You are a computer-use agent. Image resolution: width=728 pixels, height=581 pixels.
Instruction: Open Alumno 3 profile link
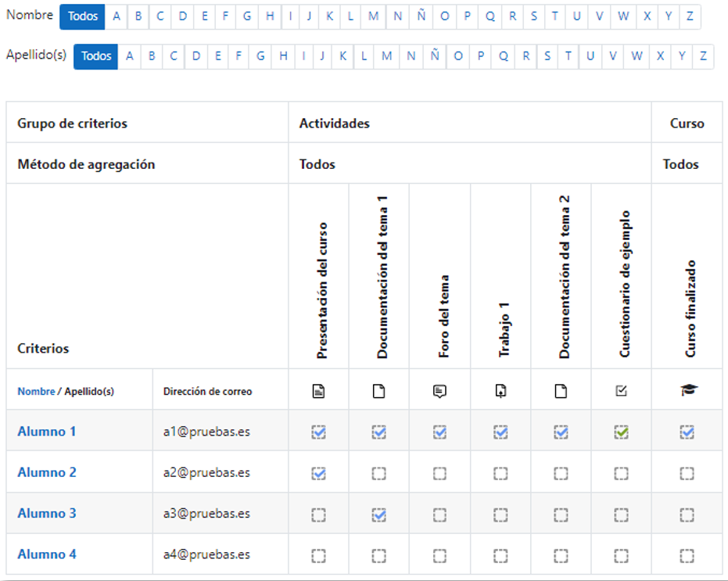47,514
